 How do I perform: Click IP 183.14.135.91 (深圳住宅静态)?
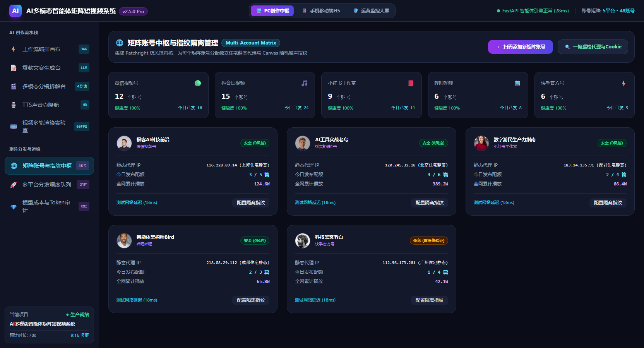coord(595,165)
